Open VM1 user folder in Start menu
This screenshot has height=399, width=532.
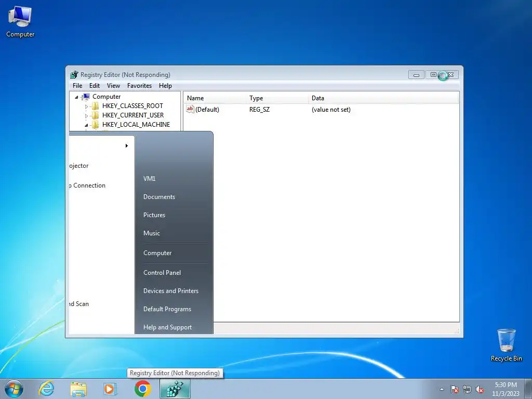coord(149,179)
